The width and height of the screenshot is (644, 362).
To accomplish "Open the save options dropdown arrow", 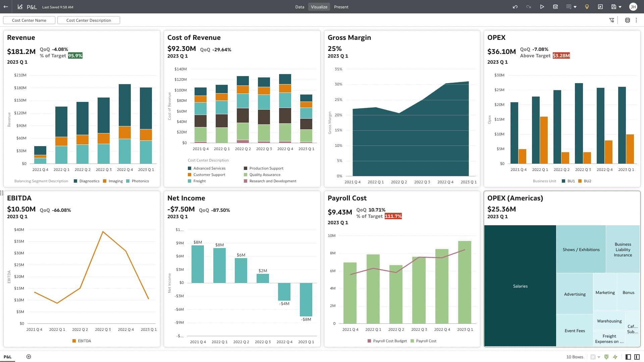I will coord(620,7).
